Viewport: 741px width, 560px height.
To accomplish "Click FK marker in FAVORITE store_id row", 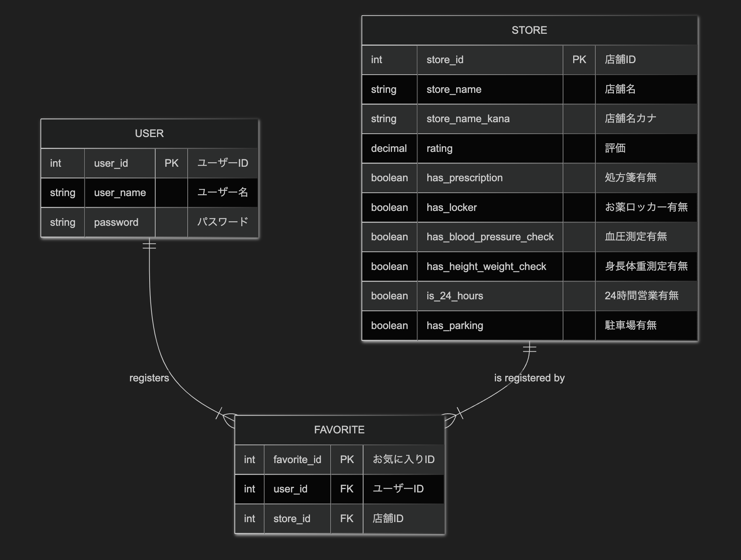I will coord(346,519).
